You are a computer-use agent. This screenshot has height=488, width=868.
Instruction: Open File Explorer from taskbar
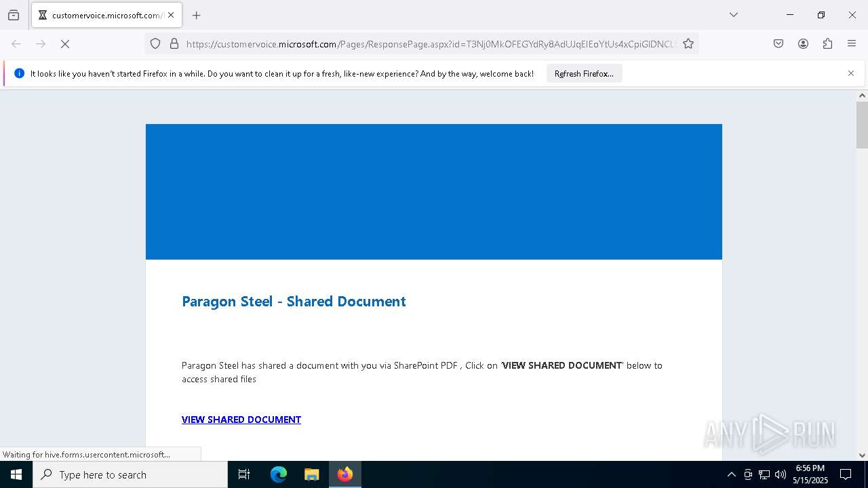click(311, 474)
